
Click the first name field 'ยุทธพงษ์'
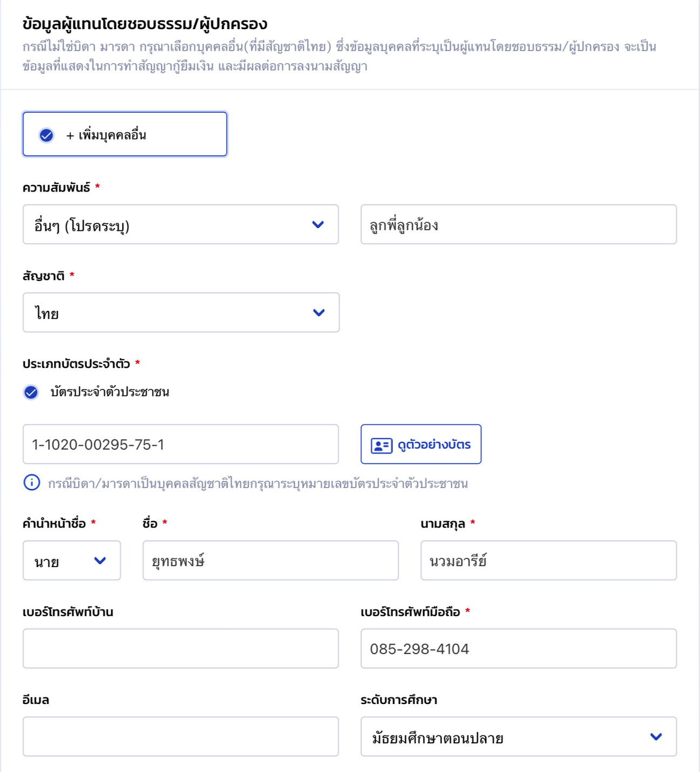pos(270,561)
